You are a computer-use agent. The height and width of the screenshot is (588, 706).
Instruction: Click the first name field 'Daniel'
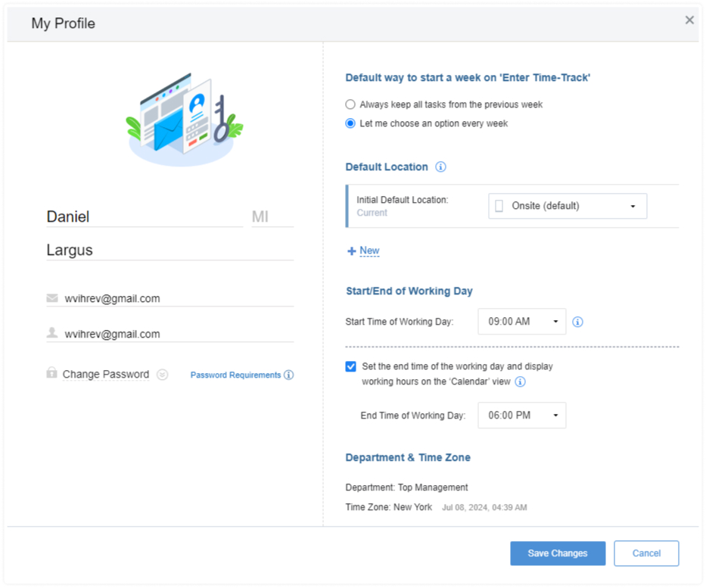click(145, 216)
